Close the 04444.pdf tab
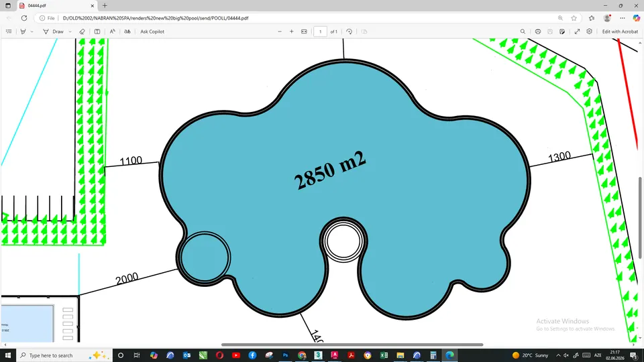This screenshot has height=362, width=644. [x=92, y=6]
